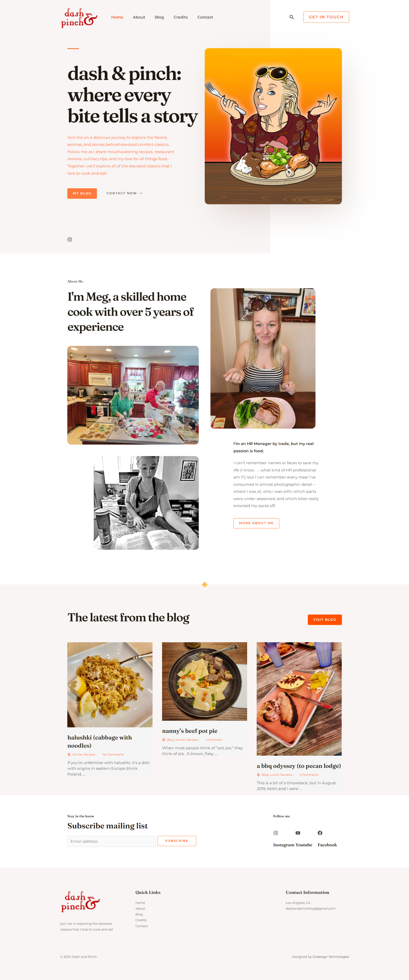
Task: Focus the Email address input field
Action: pos(112,841)
